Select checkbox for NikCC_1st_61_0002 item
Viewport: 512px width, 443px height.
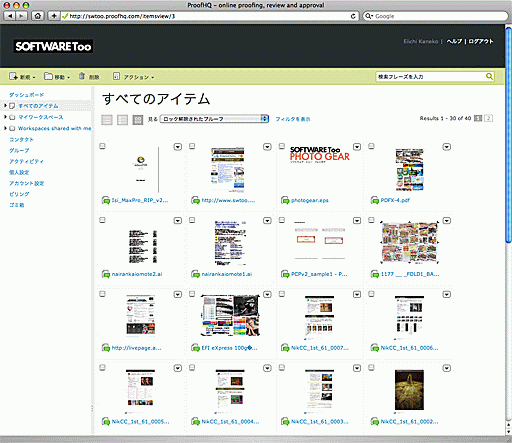(371, 367)
